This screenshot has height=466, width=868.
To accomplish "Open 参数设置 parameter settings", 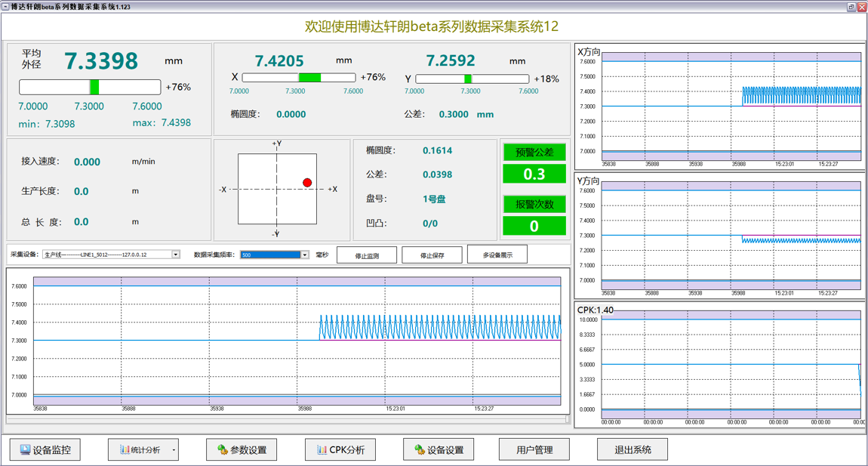I will pyautogui.click(x=242, y=450).
